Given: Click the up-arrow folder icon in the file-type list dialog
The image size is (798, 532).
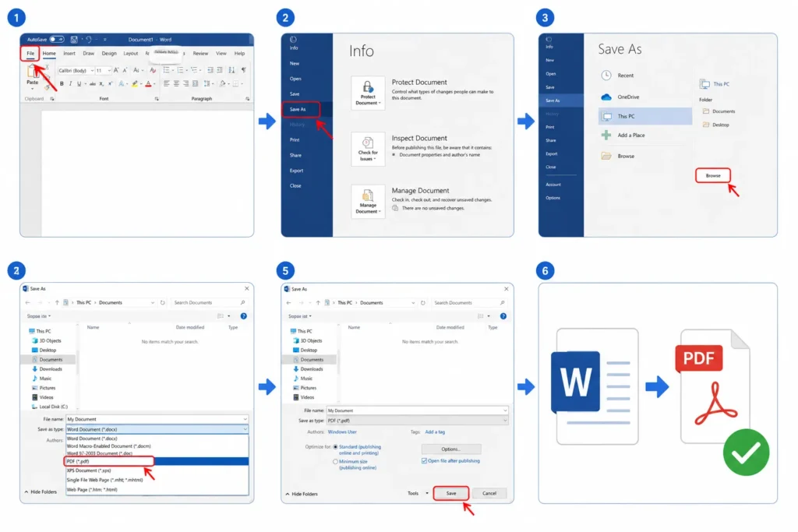Looking at the screenshot, I should (x=57, y=303).
